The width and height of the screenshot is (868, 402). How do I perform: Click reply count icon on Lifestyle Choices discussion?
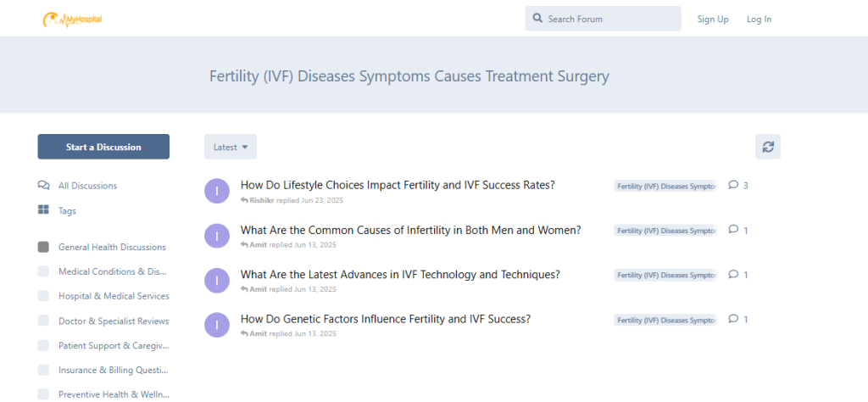coord(733,185)
